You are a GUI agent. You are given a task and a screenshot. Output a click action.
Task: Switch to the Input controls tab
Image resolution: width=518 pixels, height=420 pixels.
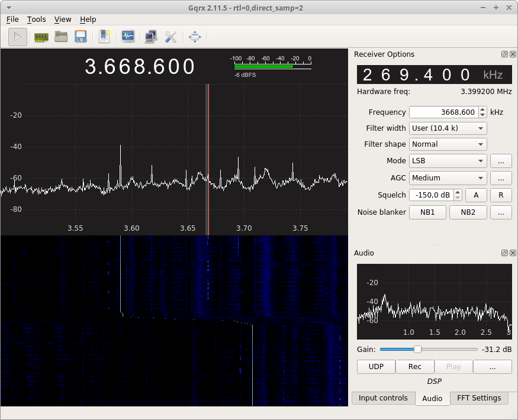(383, 398)
